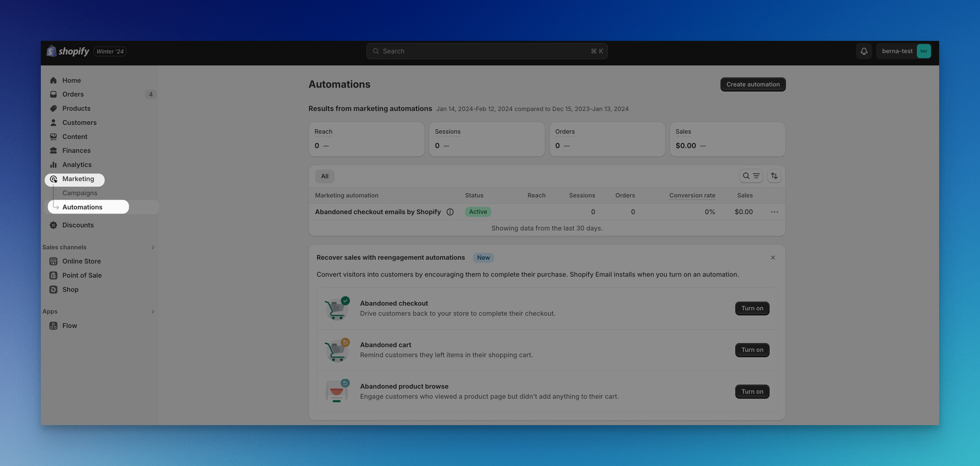Click the 0% conversion rate value
This screenshot has width=980, height=466.
pyautogui.click(x=710, y=212)
